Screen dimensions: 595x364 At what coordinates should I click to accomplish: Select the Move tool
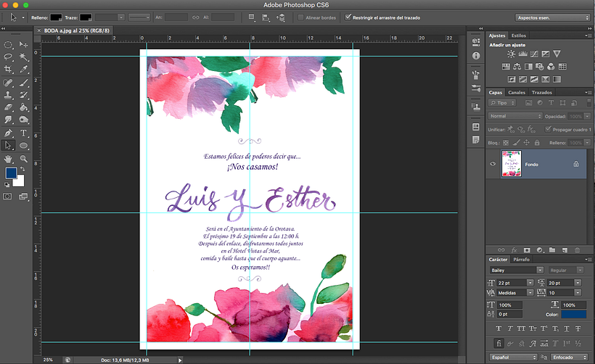click(23, 45)
